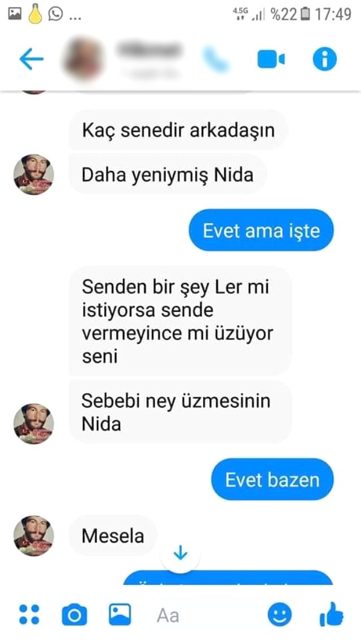Send a thumbs-up like
Image resolution: width=361 pixels, height=644 pixels.
tap(331, 615)
